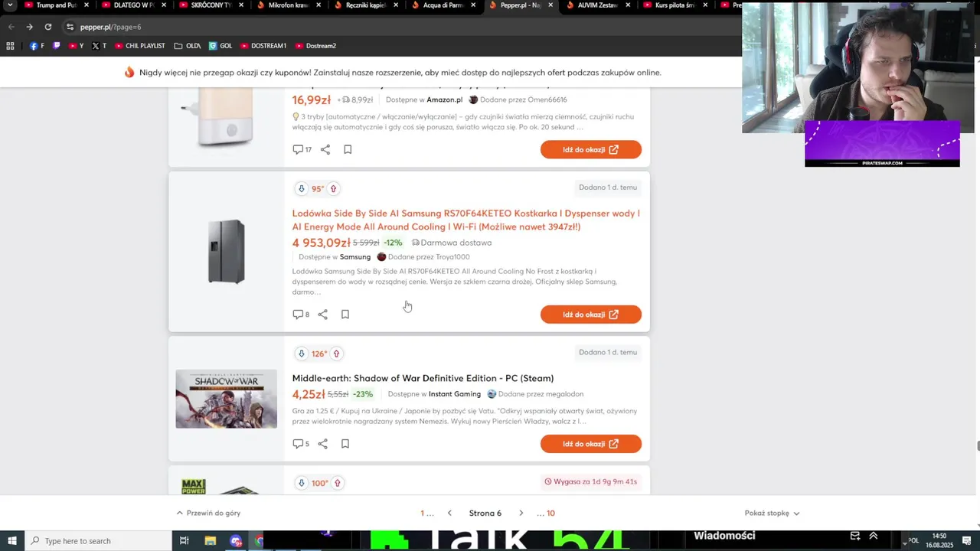Switch to the AUVIM Zestaw tab
The image size is (980, 551).
(x=598, y=5)
